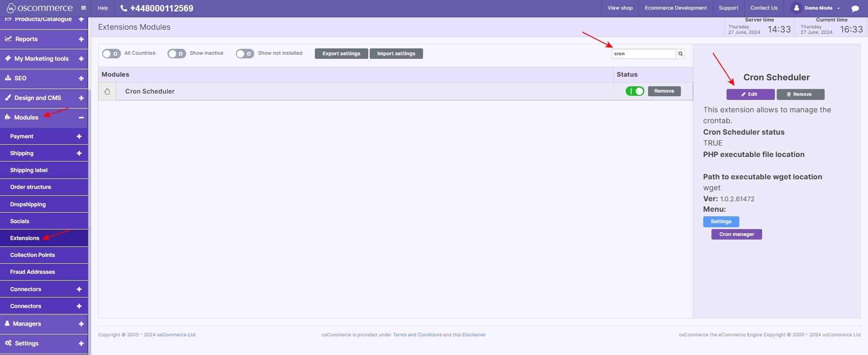Click the Reports chart icon in sidebar
The height and width of the screenshot is (355, 868).
click(x=8, y=39)
